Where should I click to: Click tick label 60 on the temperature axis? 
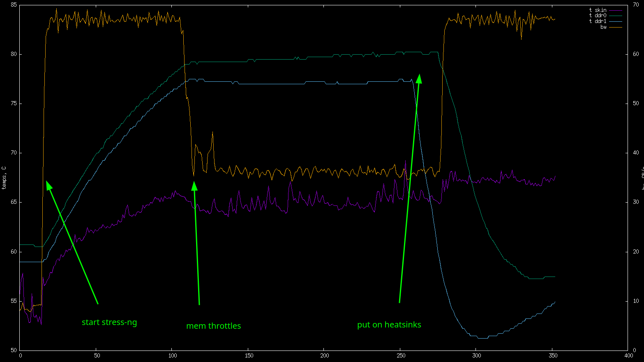coord(14,251)
